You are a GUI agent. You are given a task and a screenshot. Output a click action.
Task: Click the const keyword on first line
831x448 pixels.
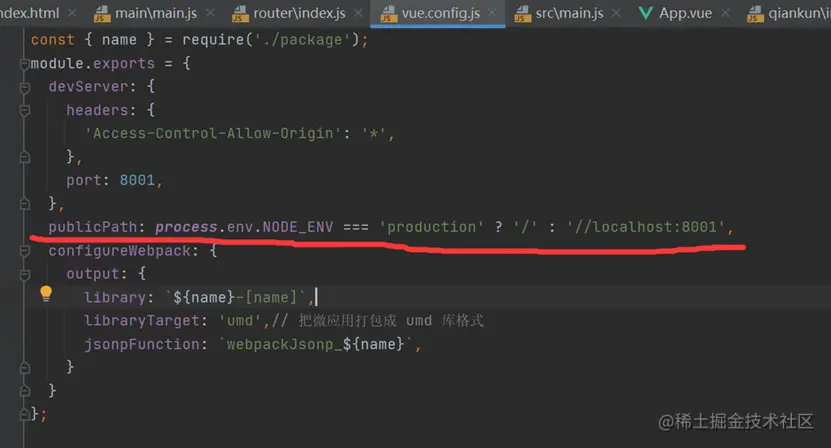pos(52,40)
